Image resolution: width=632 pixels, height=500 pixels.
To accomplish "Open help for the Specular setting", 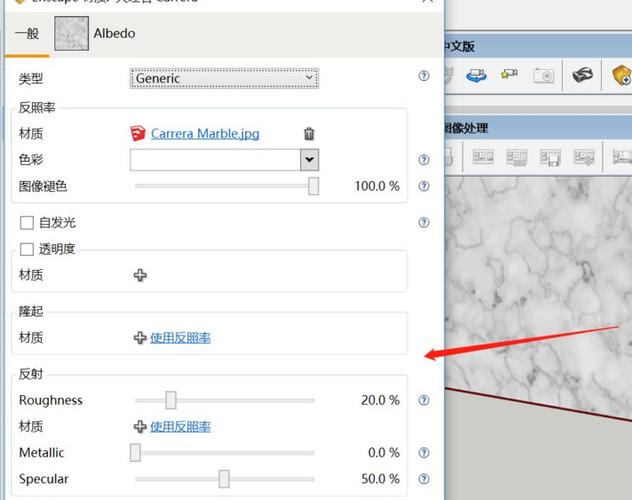I will (x=424, y=479).
